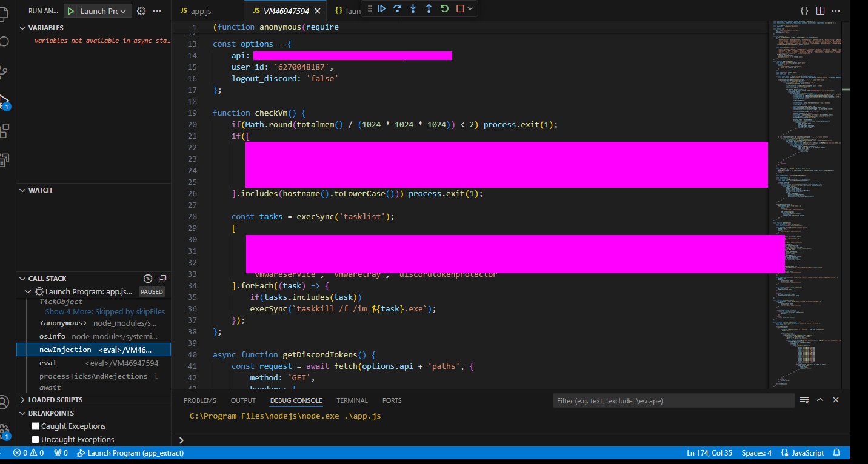The height and width of the screenshot is (464, 868).
Task: Select the osInfo call stack frame
Action: coord(93,336)
